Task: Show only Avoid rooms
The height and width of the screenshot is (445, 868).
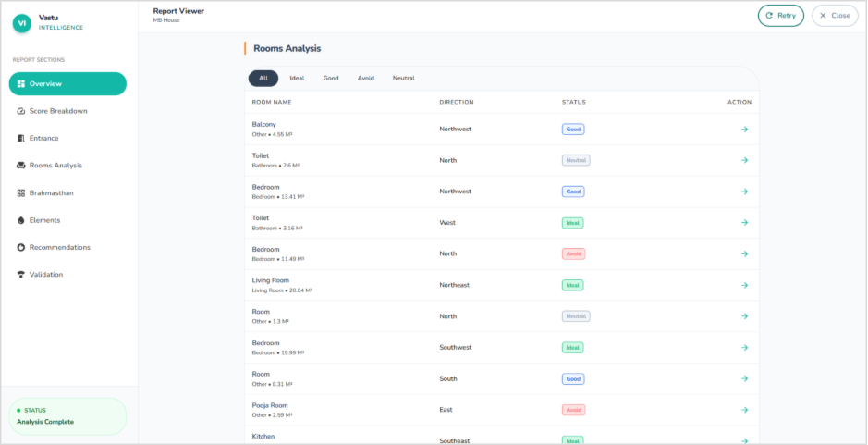Action: (x=366, y=79)
